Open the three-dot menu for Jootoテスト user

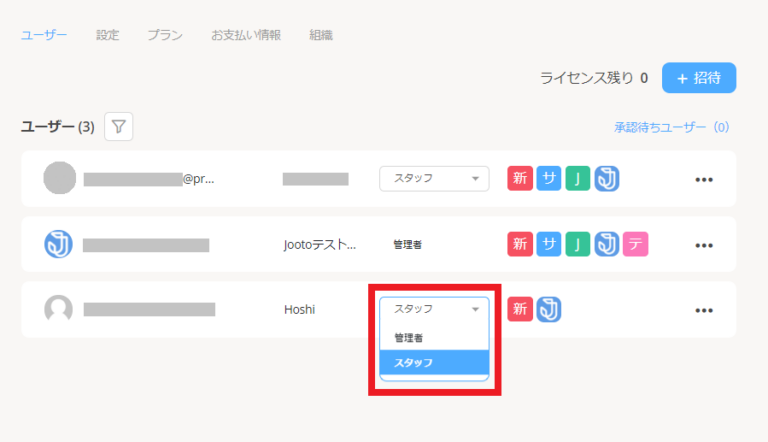(x=704, y=245)
